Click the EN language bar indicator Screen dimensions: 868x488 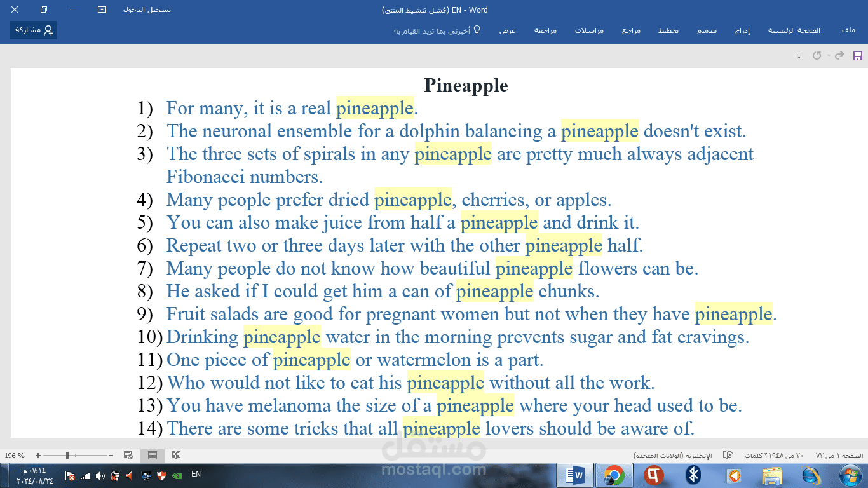pos(196,474)
